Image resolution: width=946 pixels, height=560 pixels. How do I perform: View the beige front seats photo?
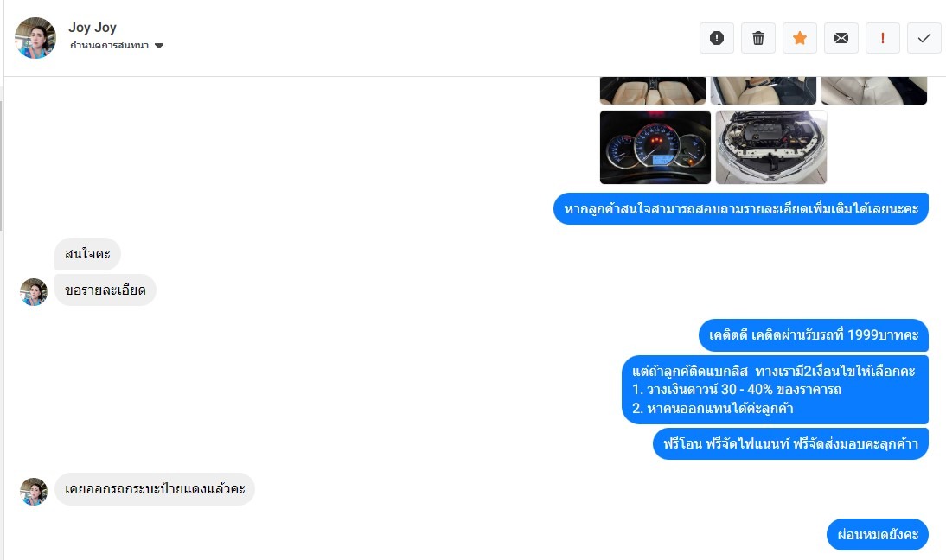point(653,91)
